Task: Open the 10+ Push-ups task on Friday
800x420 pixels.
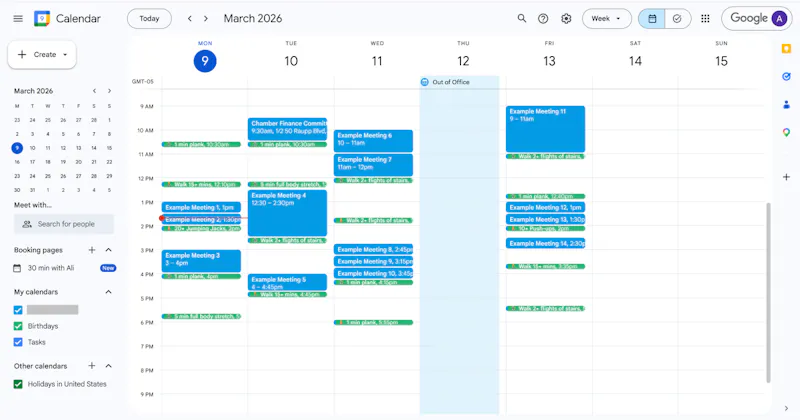Action: pos(545,229)
